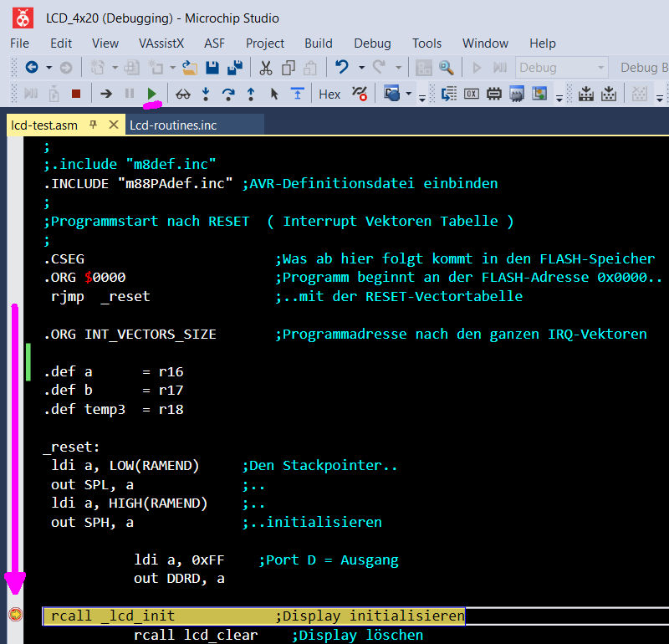The width and height of the screenshot is (669, 644).
Task: Step Out of current routine
Action: click(x=251, y=94)
